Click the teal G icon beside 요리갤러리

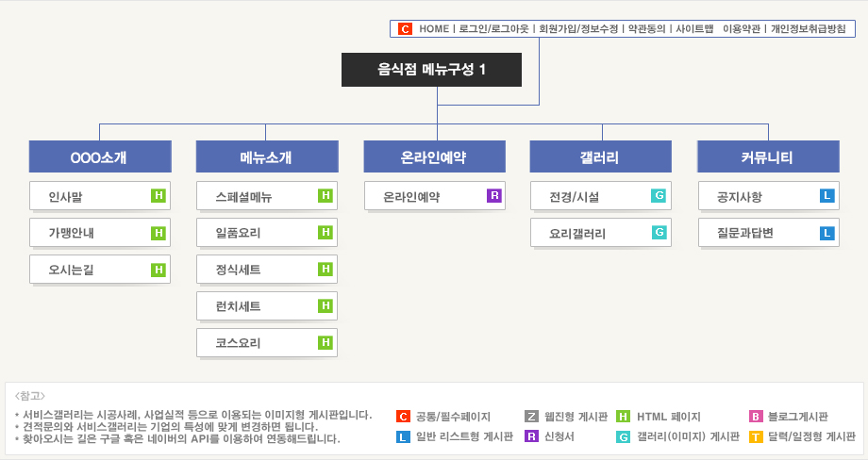[659, 232]
